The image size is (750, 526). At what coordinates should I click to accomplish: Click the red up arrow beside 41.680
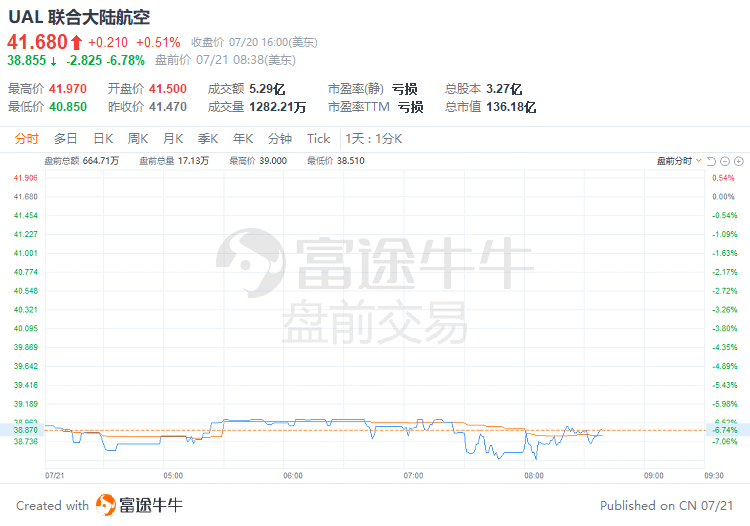click(x=76, y=43)
